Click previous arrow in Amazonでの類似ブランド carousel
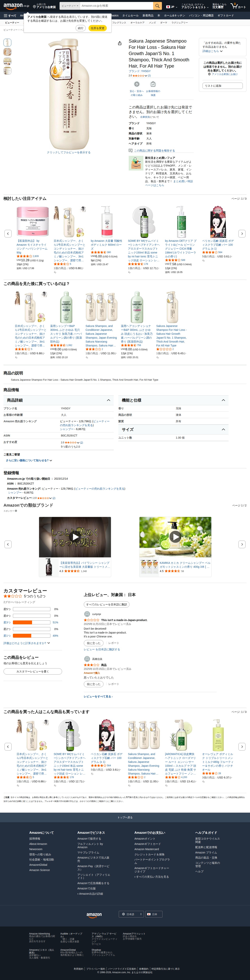The height and width of the screenshot is (980, 250). click(x=8, y=544)
